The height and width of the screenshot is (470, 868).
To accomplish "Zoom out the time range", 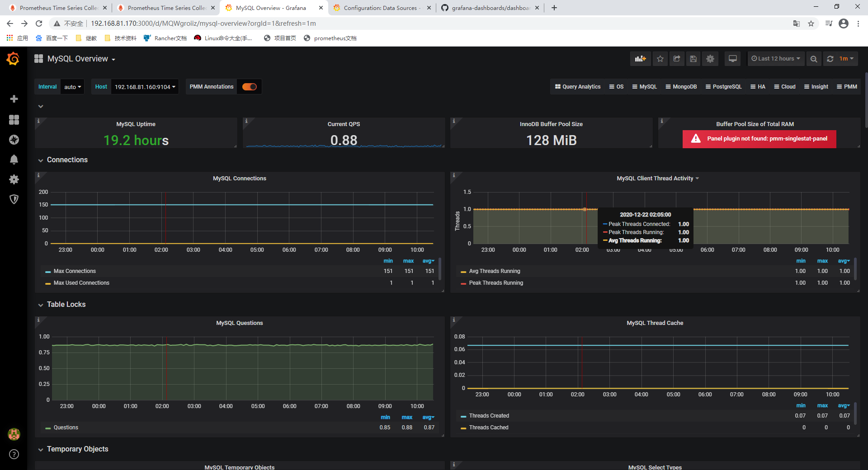I will [x=813, y=58].
